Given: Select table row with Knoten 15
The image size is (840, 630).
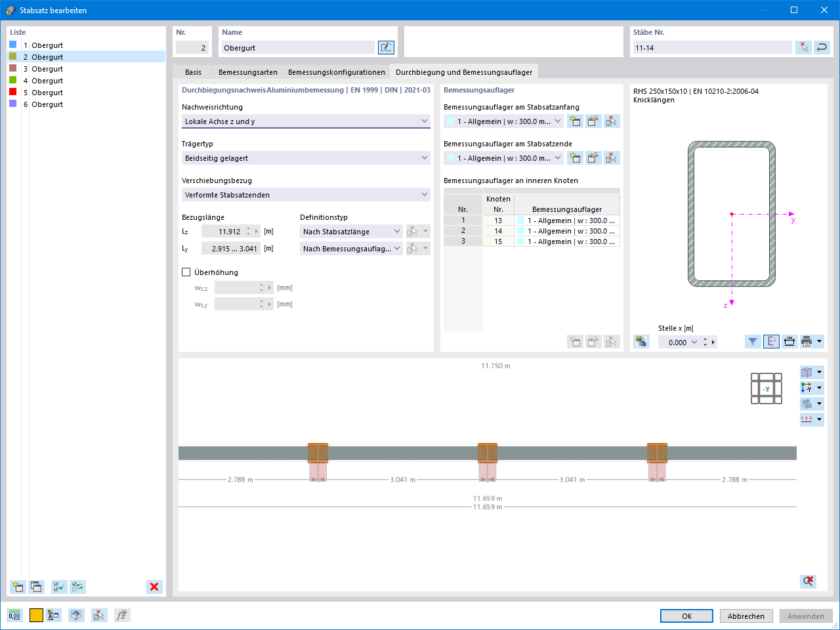Looking at the screenshot, I should point(532,241).
